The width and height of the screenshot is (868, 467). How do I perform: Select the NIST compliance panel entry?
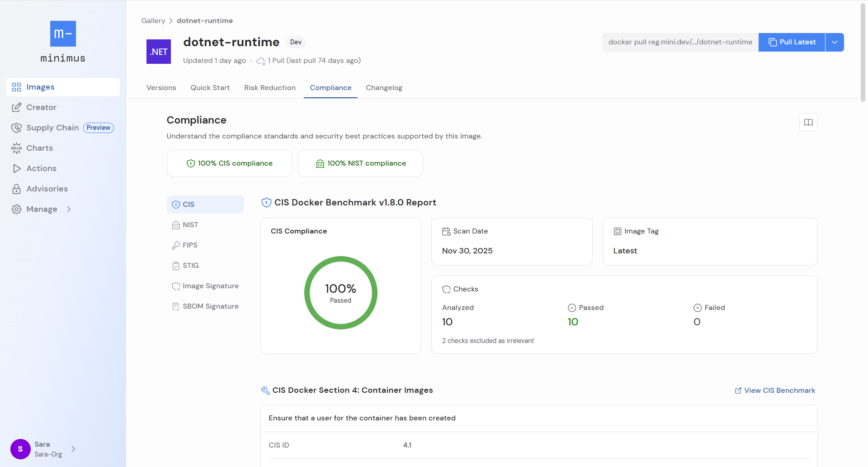[x=190, y=224]
